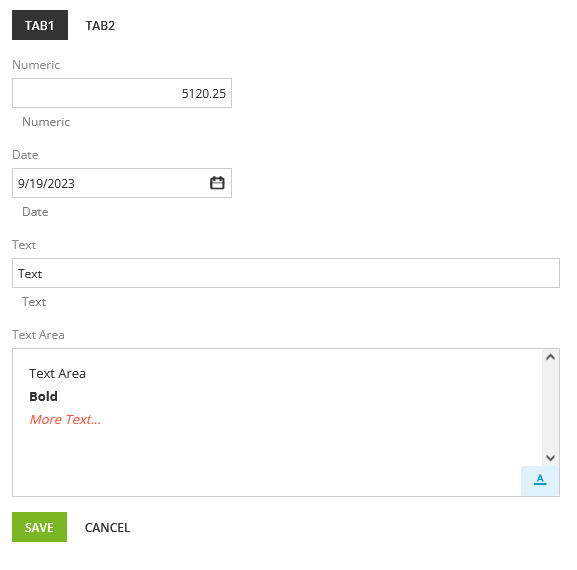Click the red italic More Text... line
577x570 pixels.
click(x=65, y=419)
